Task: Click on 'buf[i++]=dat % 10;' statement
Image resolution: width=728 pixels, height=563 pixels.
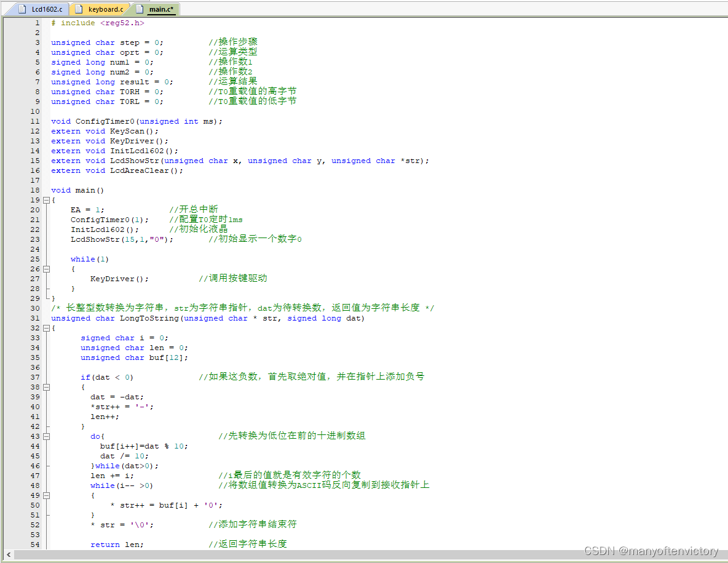Action: point(144,447)
